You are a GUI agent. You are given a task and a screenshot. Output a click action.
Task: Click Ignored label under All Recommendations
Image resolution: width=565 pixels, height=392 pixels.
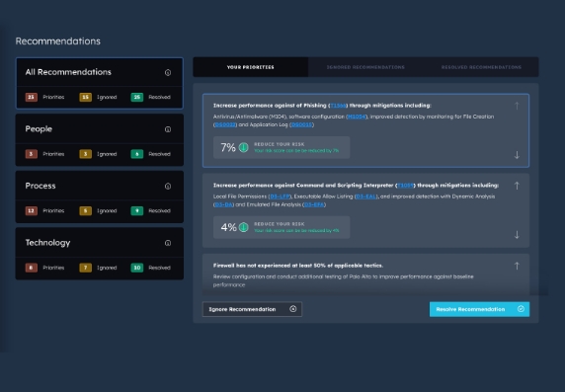click(x=107, y=97)
